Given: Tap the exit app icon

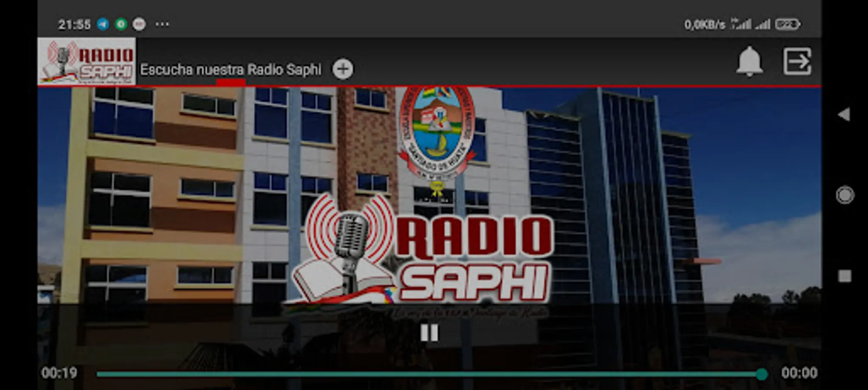Looking at the screenshot, I should pos(797,61).
